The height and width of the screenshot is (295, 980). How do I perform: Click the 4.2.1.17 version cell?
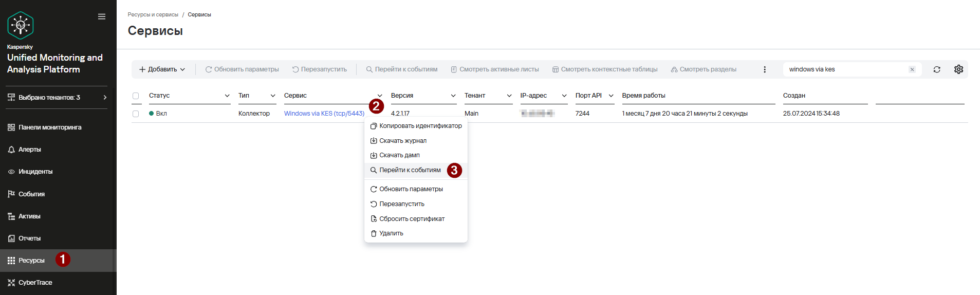pos(400,114)
